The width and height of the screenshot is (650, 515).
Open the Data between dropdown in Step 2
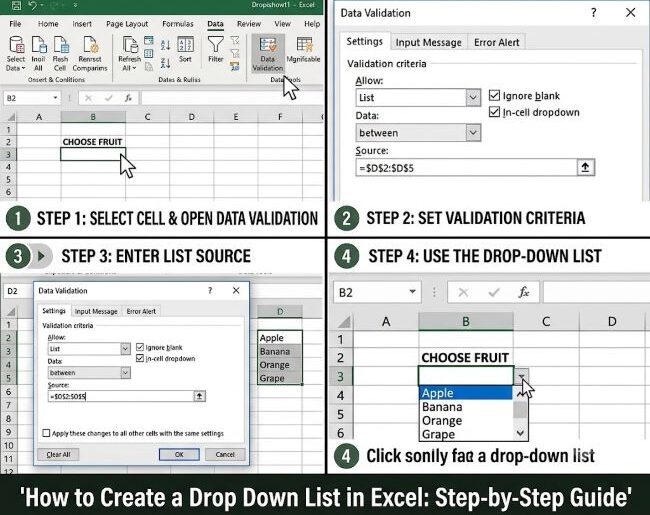(473, 133)
